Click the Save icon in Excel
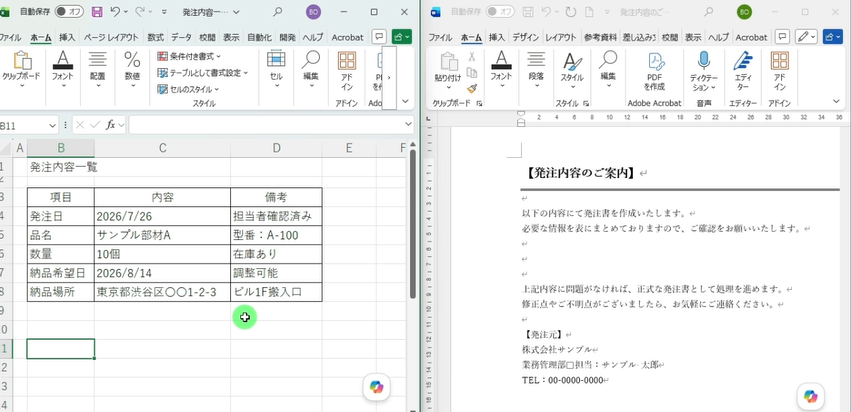This screenshot has width=851, height=412. [x=97, y=11]
